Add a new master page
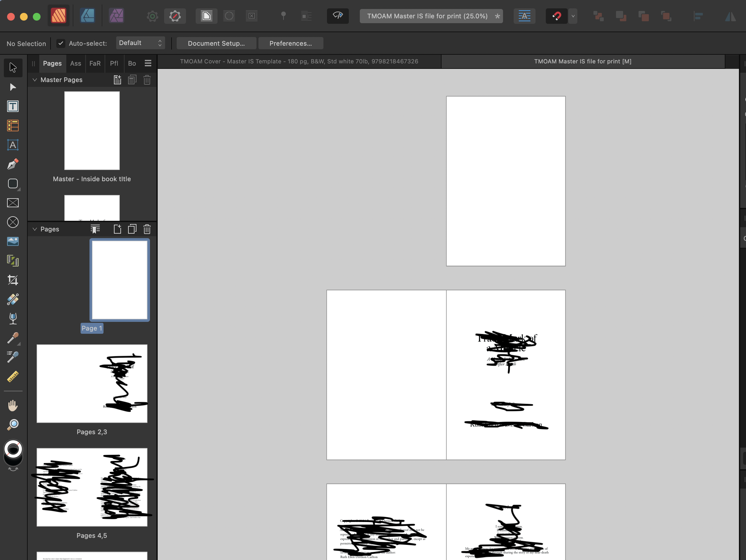Screen dimensions: 746x560 [117, 80]
